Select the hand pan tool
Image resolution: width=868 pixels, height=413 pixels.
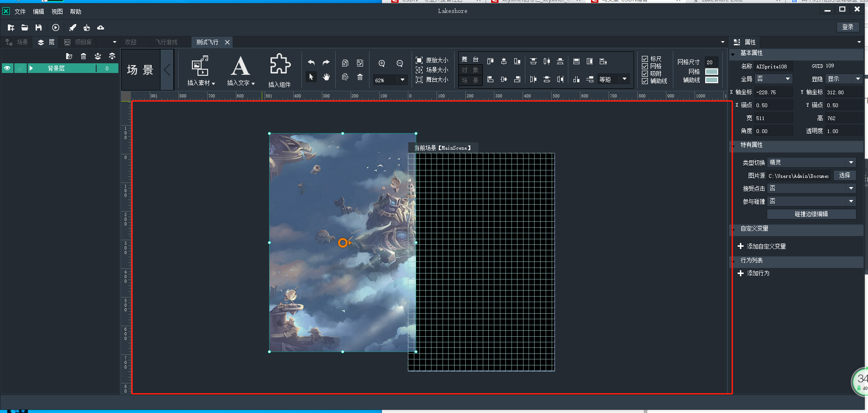click(326, 77)
